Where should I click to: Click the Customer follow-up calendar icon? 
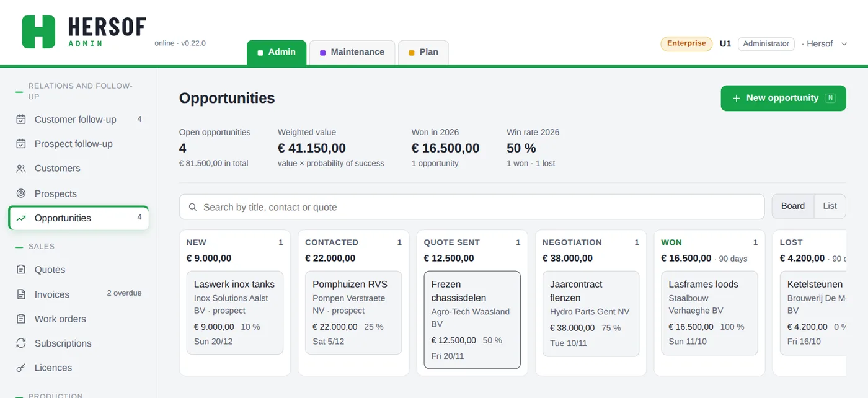(21, 120)
